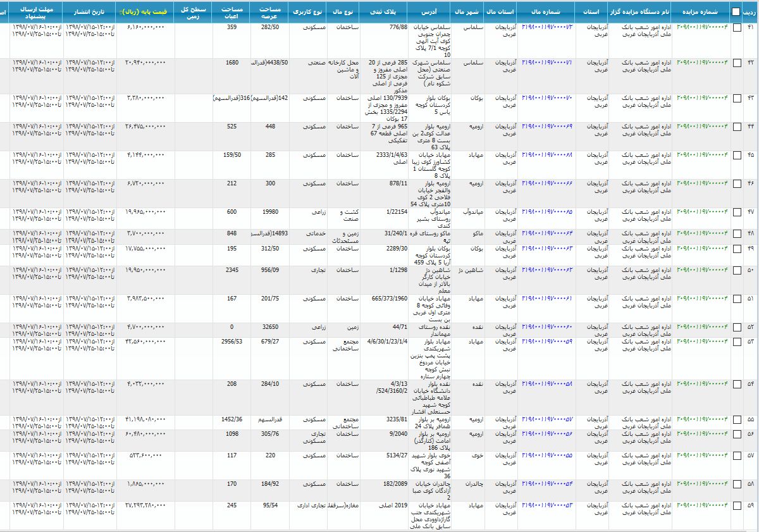This screenshot has height=532, width=759.
Task: Click green auction number link in row ۵۶
Action: 702,434
